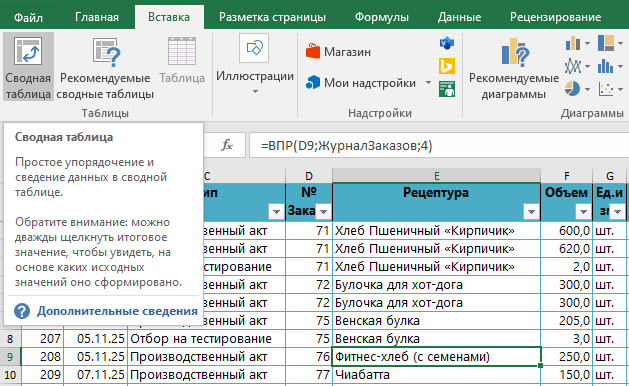Expand the pie chart dropdown arrow
The image size is (629, 386).
587,89
